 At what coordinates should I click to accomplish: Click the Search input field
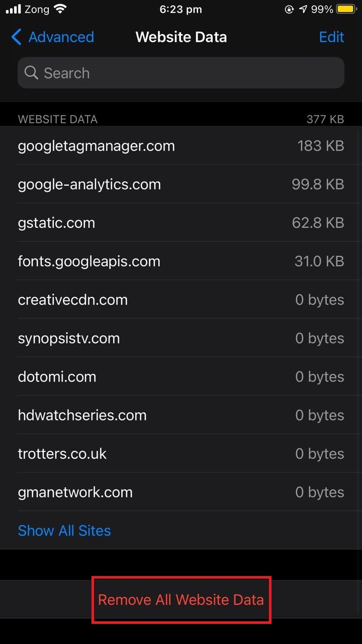(181, 73)
